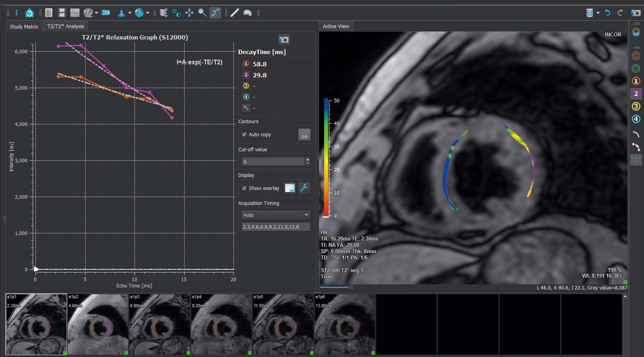
Task: Click the copy contours button beside Auto copy
Action: click(304, 134)
